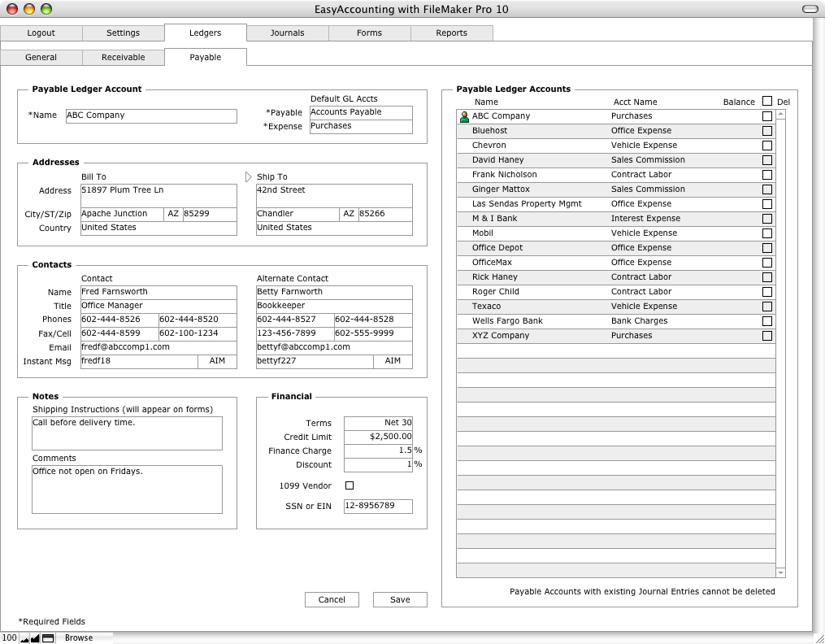825x644 pixels.
Task: Open the Reports tab
Action: click(x=451, y=33)
